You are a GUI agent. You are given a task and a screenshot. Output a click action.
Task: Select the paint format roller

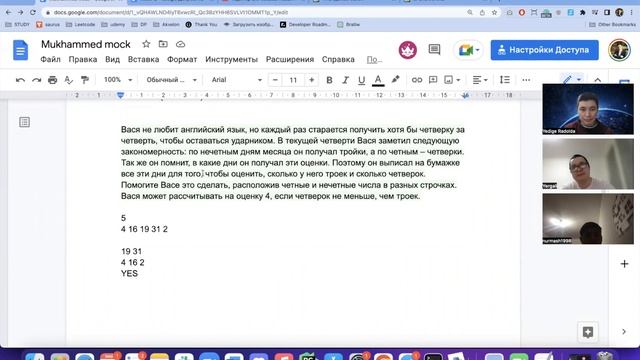click(84, 80)
